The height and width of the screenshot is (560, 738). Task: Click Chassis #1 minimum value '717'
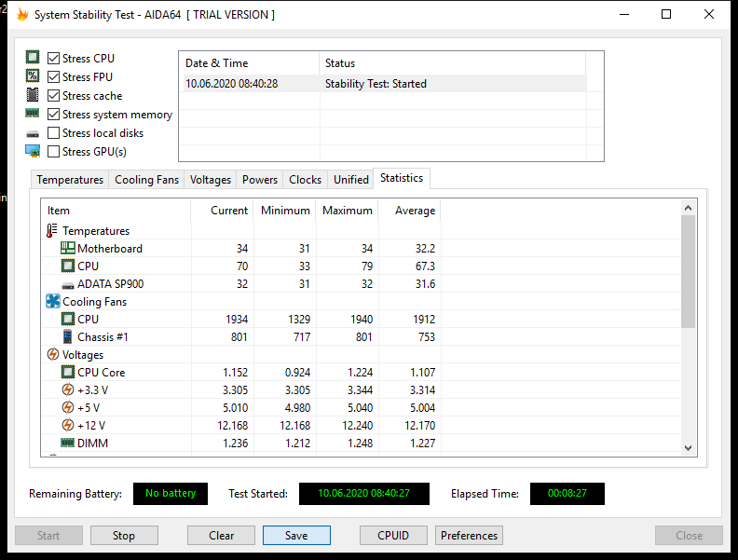(302, 337)
